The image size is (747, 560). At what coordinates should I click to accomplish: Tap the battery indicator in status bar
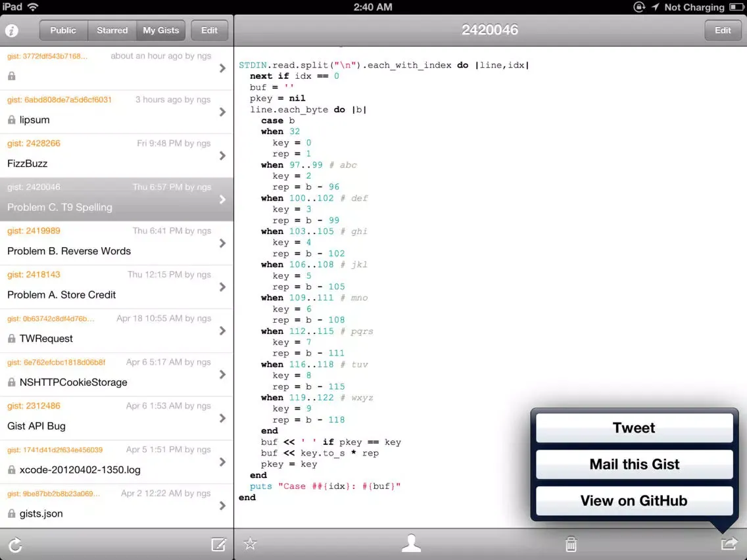click(x=736, y=7)
